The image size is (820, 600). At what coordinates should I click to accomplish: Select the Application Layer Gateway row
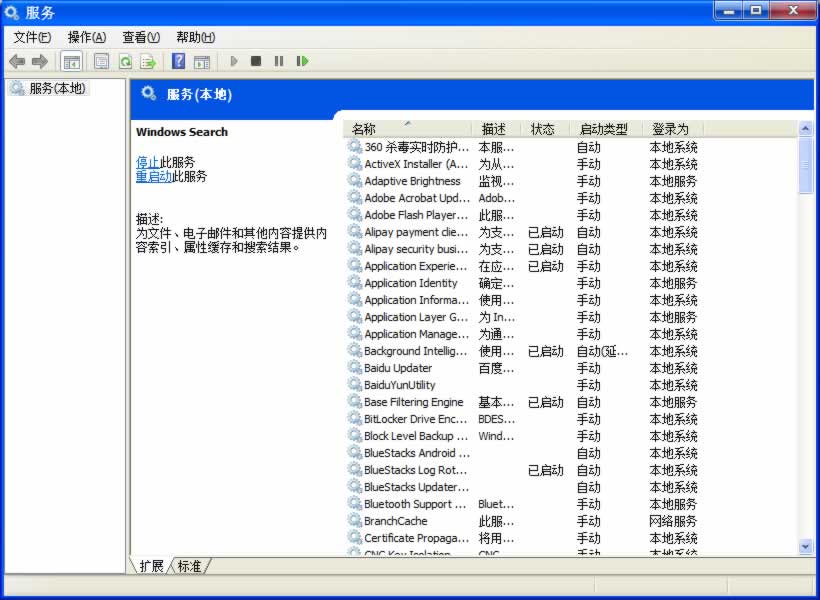[523, 317]
